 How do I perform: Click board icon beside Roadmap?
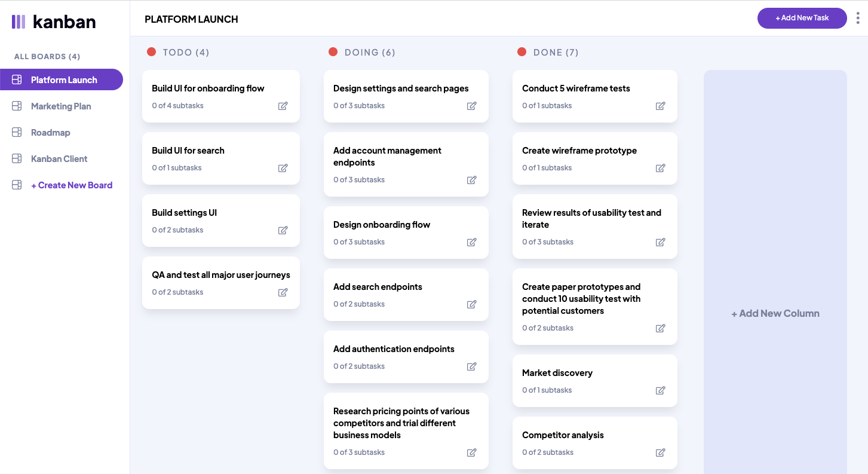(17, 133)
